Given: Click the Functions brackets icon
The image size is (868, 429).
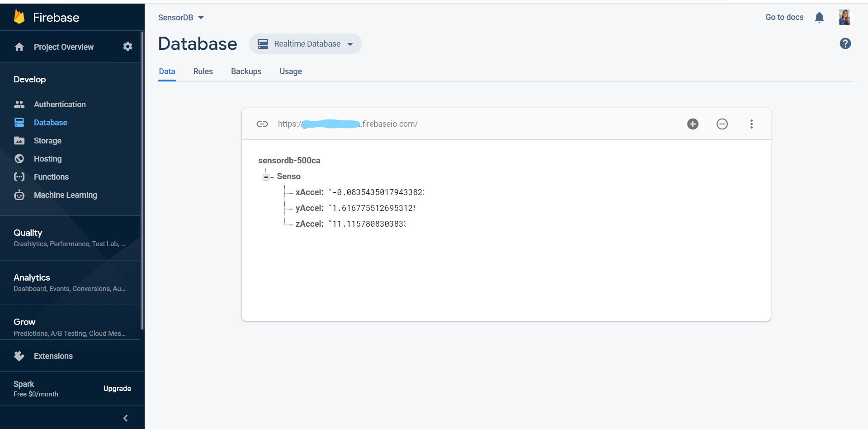Looking at the screenshot, I should (19, 177).
